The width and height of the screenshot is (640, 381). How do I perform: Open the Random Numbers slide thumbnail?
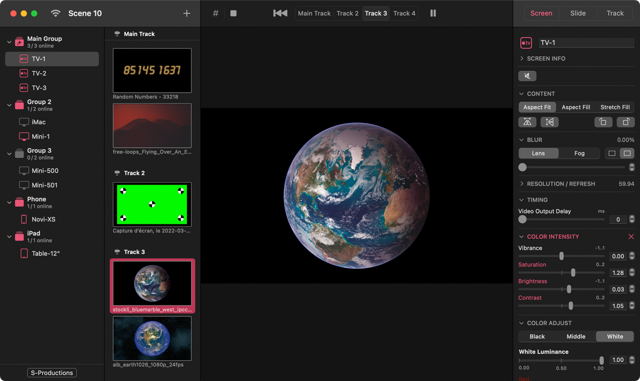click(152, 70)
